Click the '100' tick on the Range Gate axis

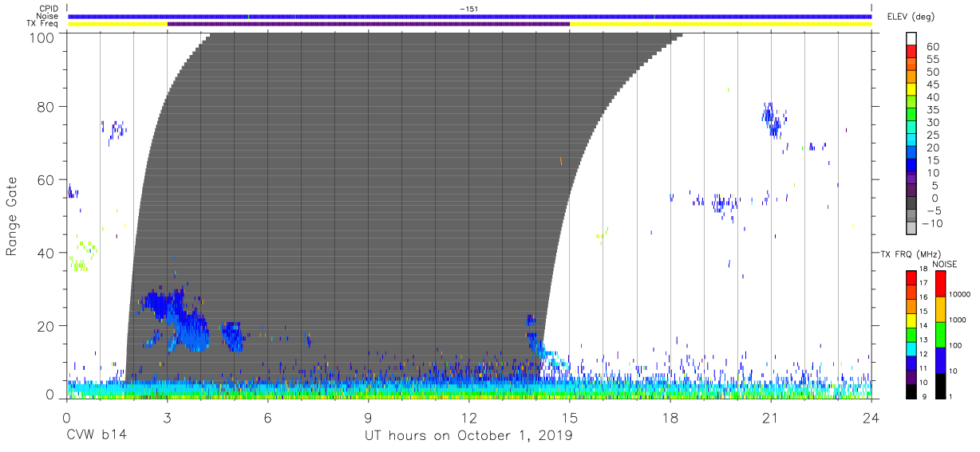click(x=43, y=37)
